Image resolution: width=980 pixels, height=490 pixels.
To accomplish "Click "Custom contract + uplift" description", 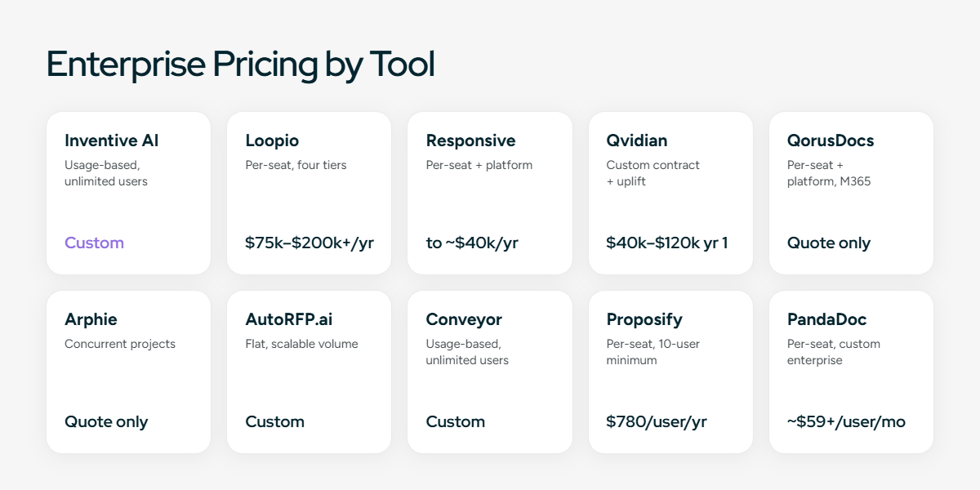I will [653, 173].
